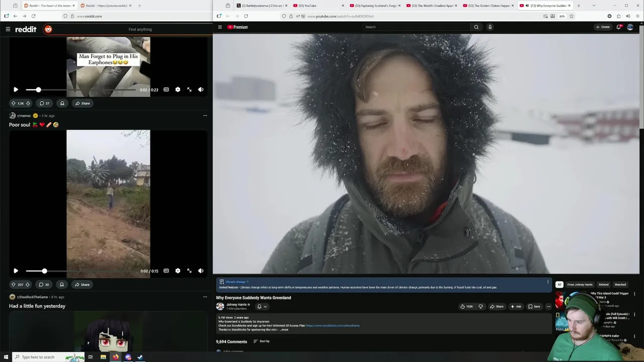The height and width of the screenshot is (362, 644).
Task: Share the Earphones Reddit post
Action: [82, 103]
